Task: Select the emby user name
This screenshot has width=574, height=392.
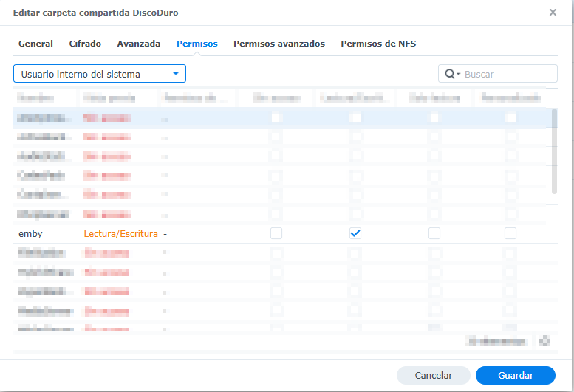Action: (x=30, y=234)
